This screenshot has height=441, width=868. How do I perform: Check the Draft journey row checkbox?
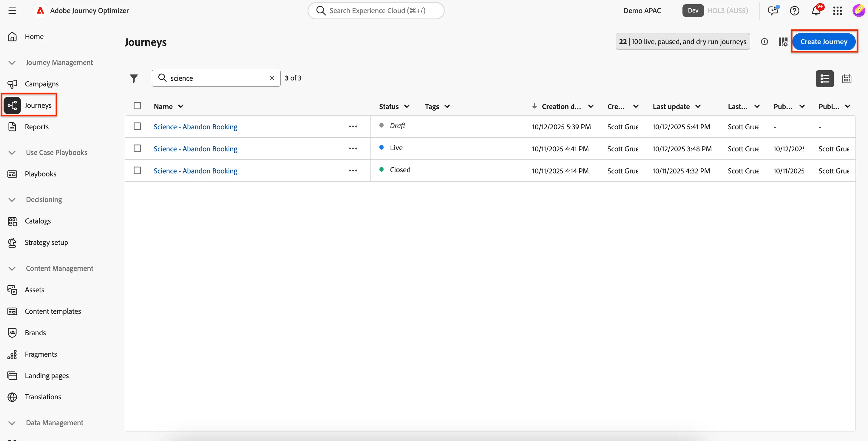point(137,127)
